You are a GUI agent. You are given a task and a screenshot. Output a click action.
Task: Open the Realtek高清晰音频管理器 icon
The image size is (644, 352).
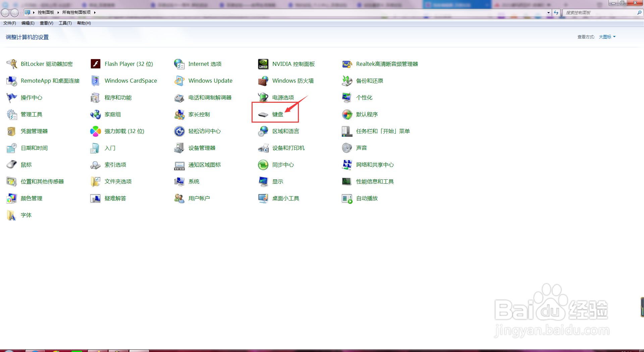pos(347,64)
